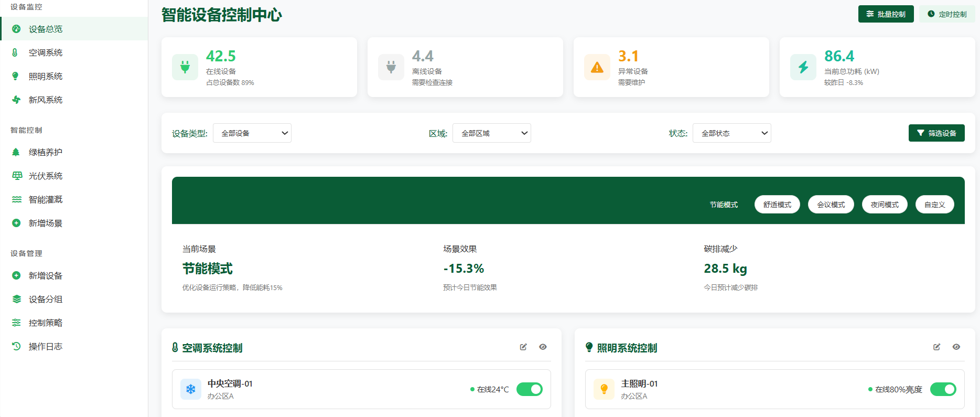Click the green plug icon for 在线设备
The width and height of the screenshot is (980, 417).
185,67
